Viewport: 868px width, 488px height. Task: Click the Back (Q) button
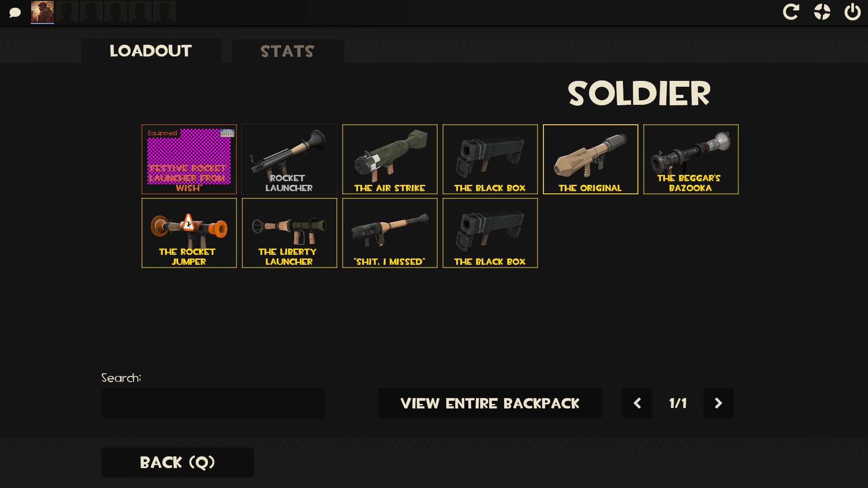coord(178,462)
